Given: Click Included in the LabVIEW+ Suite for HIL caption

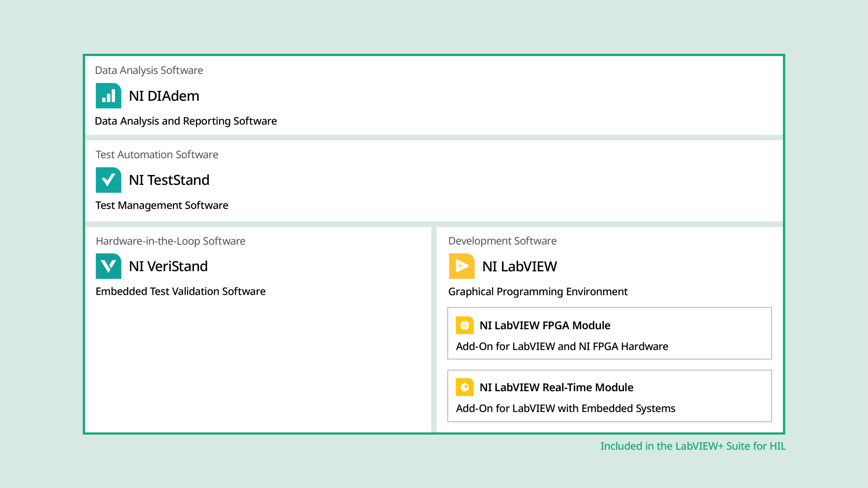Looking at the screenshot, I should pyautogui.click(x=693, y=446).
